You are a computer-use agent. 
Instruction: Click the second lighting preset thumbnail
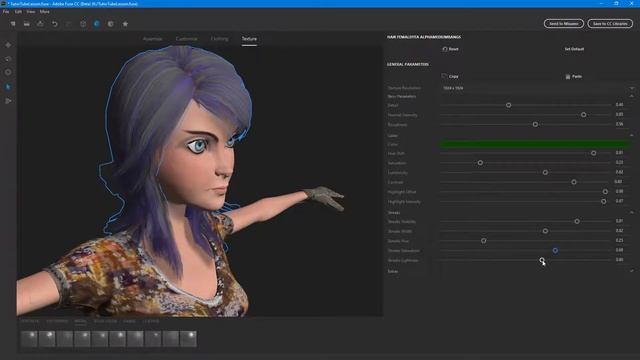click(x=47, y=339)
